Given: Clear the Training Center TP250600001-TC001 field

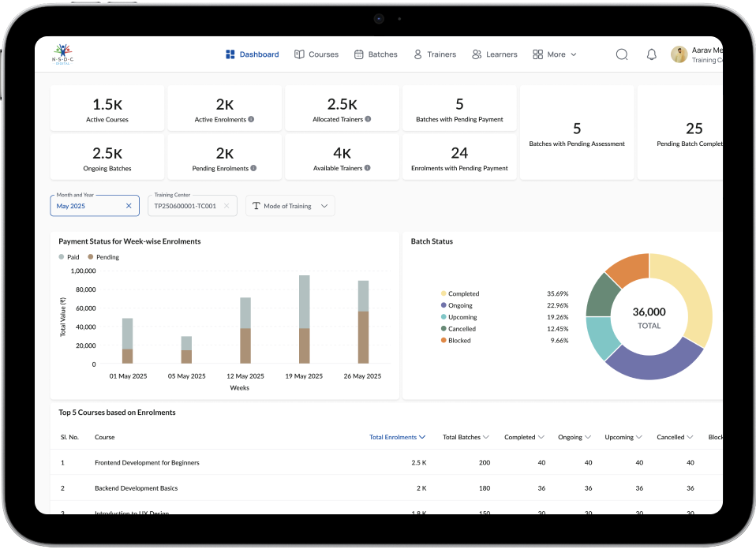Looking at the screenshot, I should (x=226, y=206).
